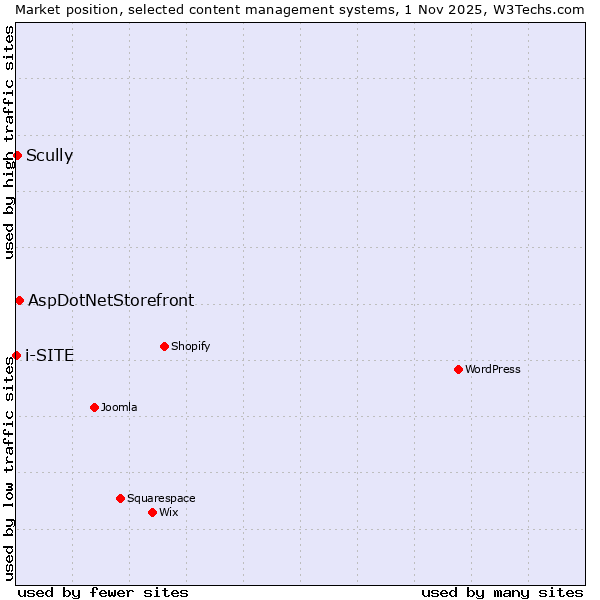Select the Joomla label text
Viewport: 600px width, 600px height.
click(x=119, y=407)
